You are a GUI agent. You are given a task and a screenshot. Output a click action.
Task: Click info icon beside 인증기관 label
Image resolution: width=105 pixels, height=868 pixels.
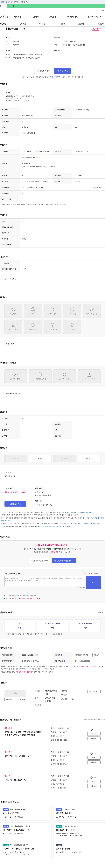pyautogui.click(x=61, y=655)
